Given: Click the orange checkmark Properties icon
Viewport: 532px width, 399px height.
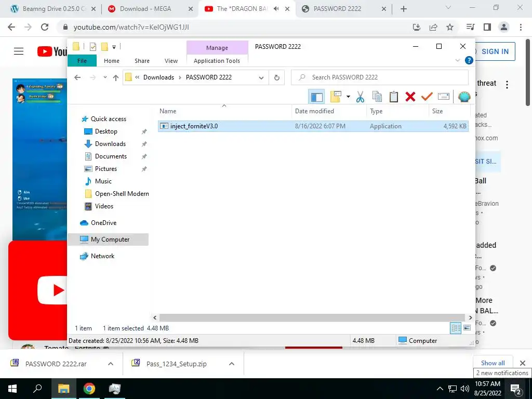Looking at the screenshot, I should coord(427,97).
